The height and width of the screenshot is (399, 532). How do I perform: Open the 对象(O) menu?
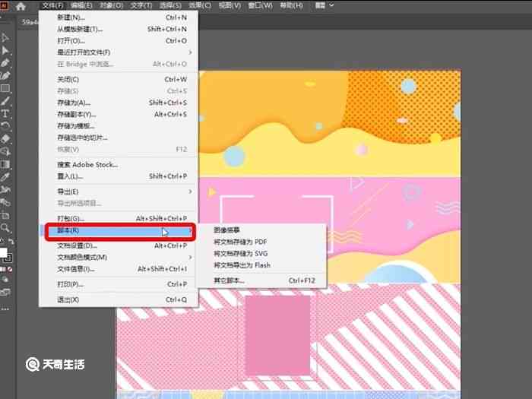[x=111, y=6]
